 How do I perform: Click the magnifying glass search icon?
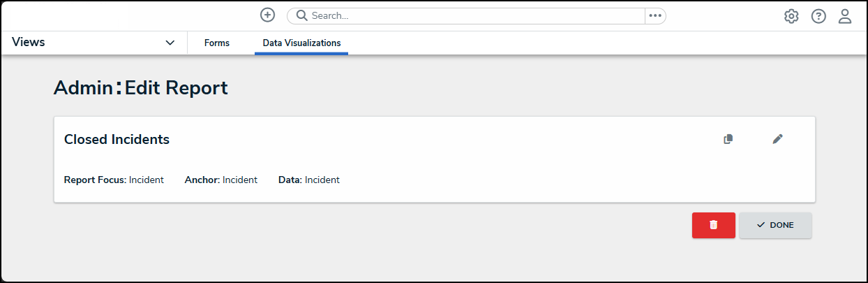[x=302, y=16]
